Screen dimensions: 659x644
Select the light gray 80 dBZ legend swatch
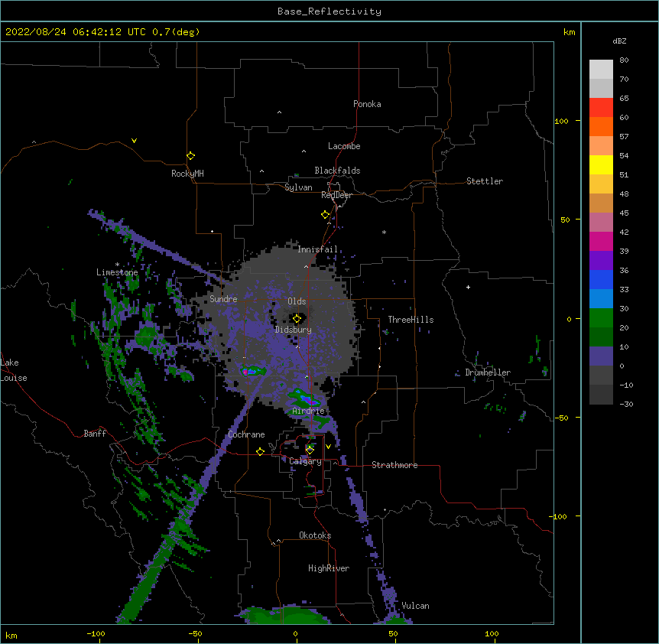pos(601,70)
